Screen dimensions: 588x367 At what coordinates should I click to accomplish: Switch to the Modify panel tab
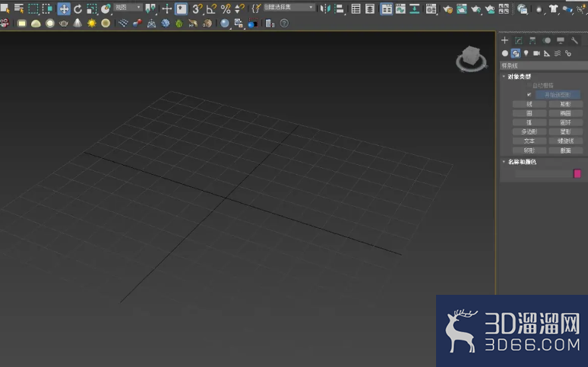(519, 40)
